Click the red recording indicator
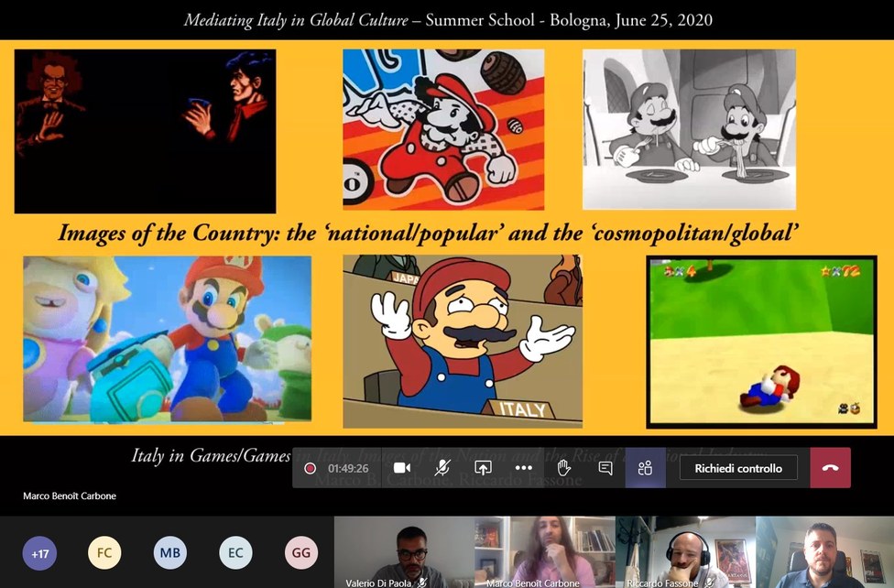The width and height of the screenshot is (894, 588). click(311, 468)
